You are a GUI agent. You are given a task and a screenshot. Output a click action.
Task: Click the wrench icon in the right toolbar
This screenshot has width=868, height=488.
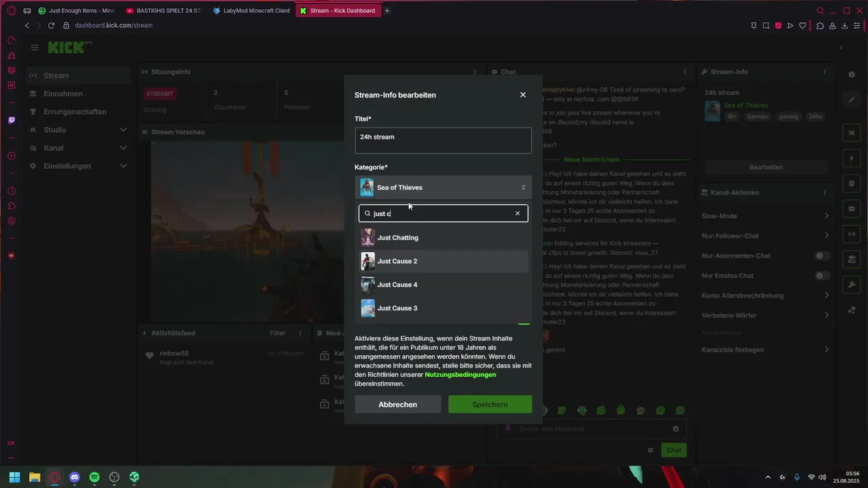coord(852,285)
